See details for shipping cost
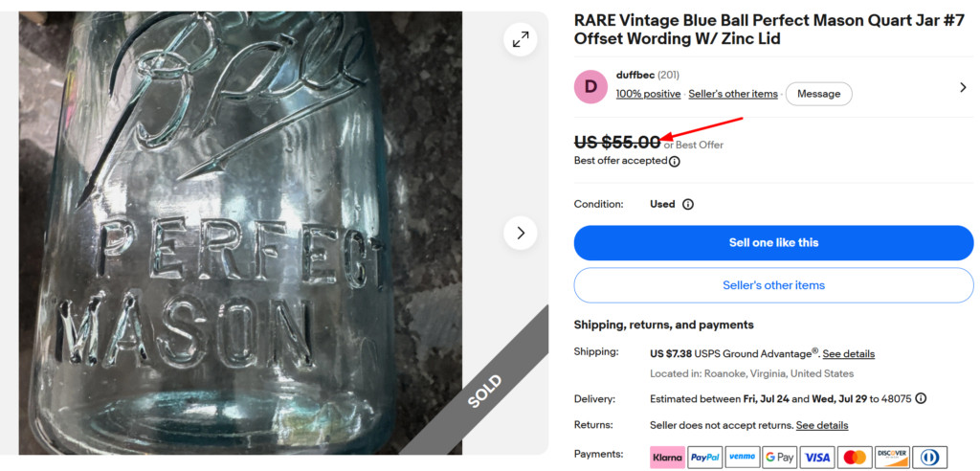The height and width of the screenshot is (471, 980). click(x=849, y=354)
